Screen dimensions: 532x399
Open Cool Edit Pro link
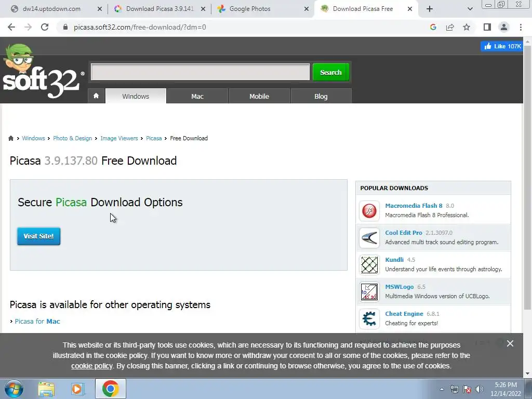coord(403,233)
